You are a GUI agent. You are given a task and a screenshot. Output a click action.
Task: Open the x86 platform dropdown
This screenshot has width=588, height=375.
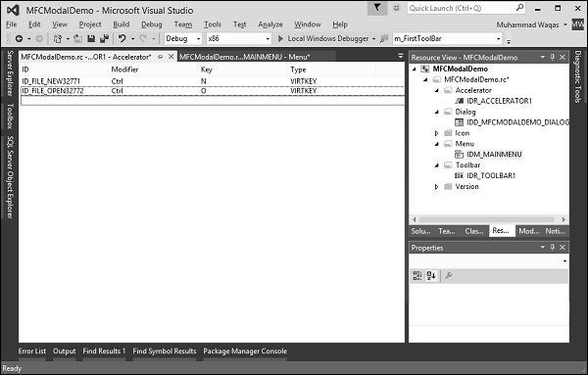(239, 38)
